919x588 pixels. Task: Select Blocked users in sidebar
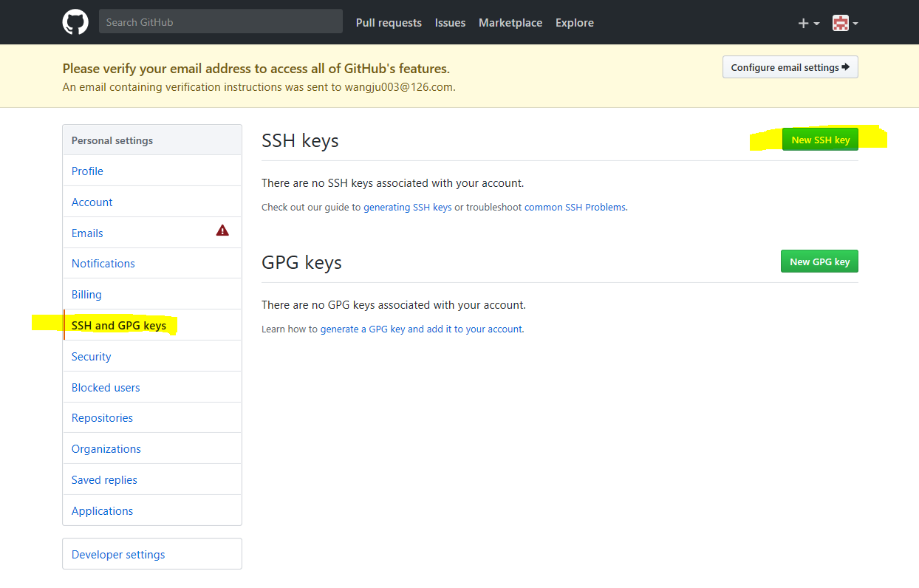click(x=152, y=387)
